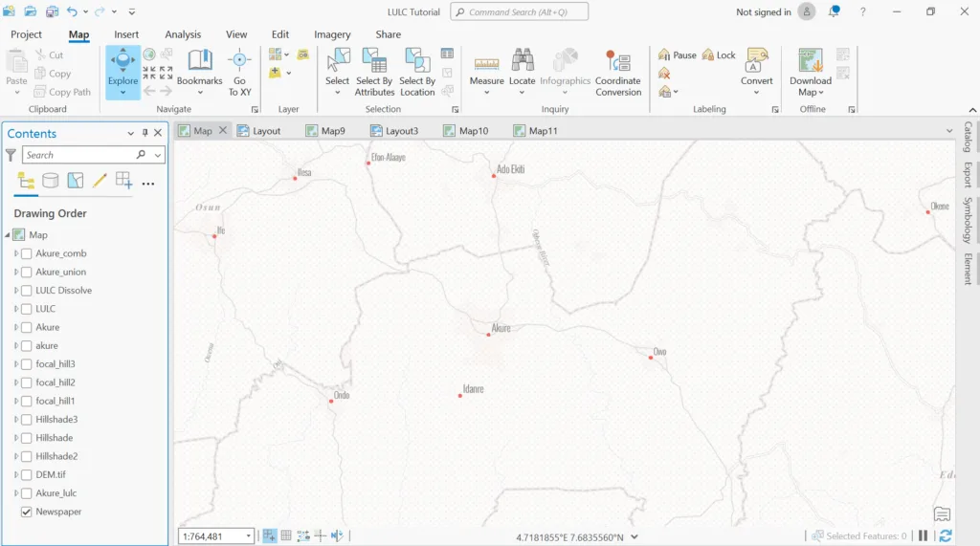The width and height of the screenshot is (980, 546).
Task: Switch to the Layout3 view tab
Action: [x=394, y=131]
